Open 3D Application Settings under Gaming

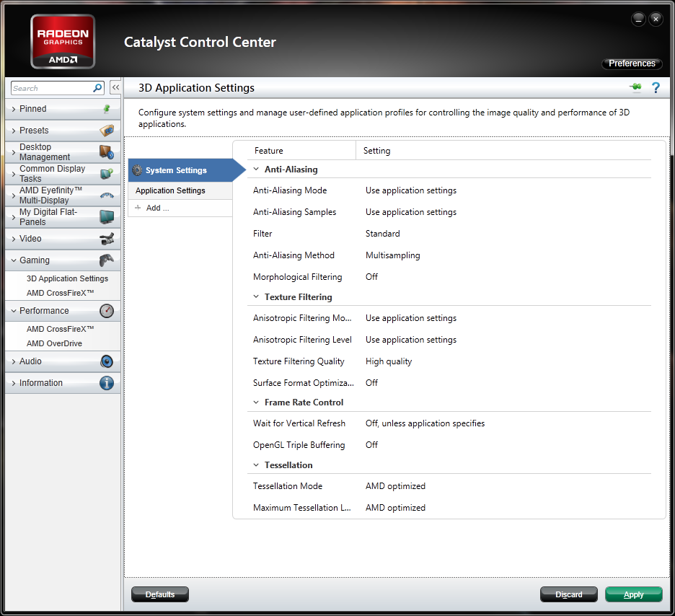[67, 278]
